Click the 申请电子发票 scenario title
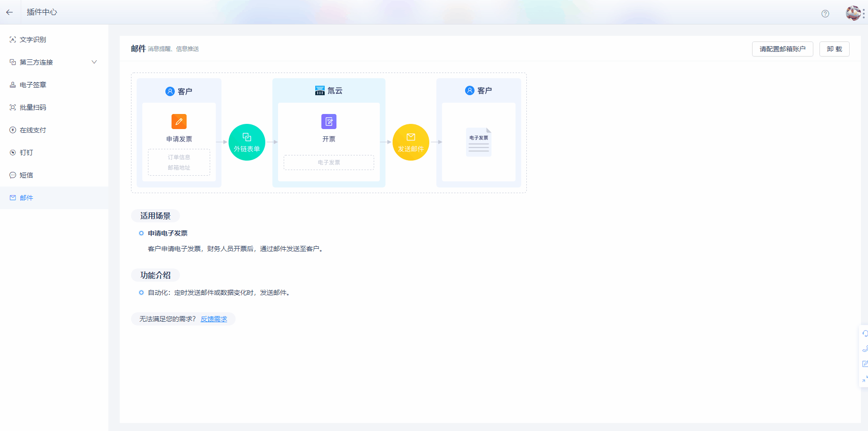 (x=168, y=233)
